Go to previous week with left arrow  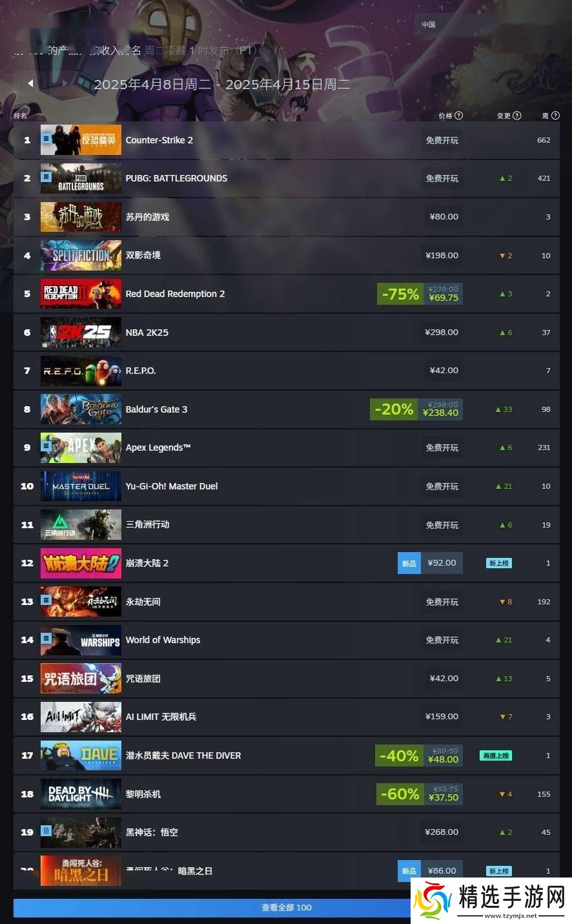[x=30, y=83]
